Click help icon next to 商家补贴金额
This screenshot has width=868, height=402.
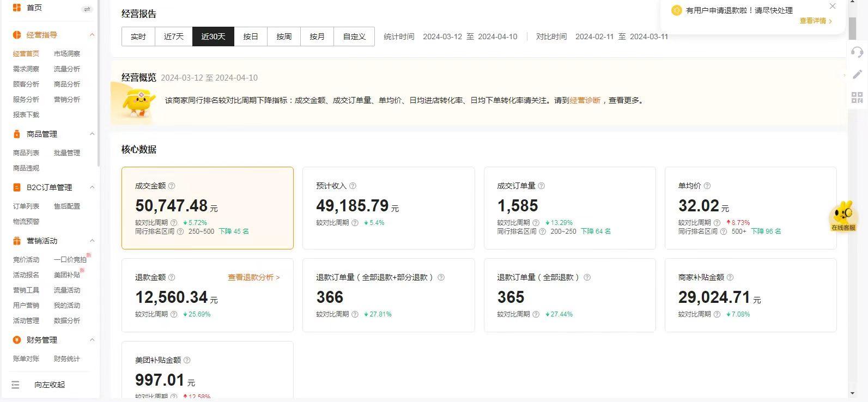[730, 277]
